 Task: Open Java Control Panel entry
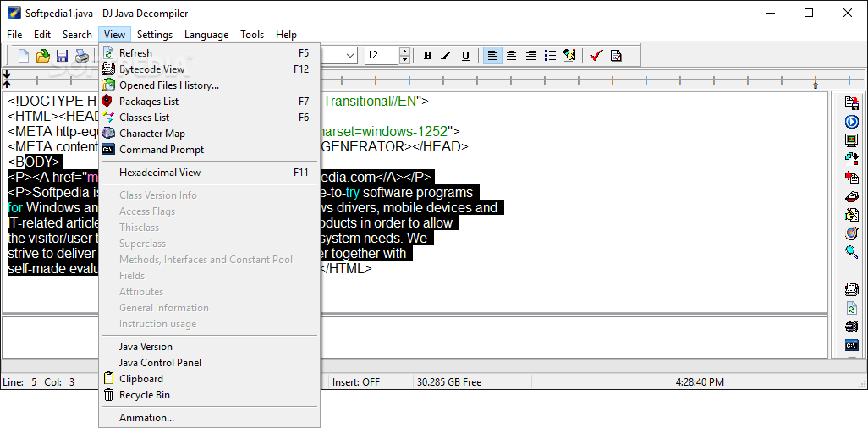(x=209, y=363)
